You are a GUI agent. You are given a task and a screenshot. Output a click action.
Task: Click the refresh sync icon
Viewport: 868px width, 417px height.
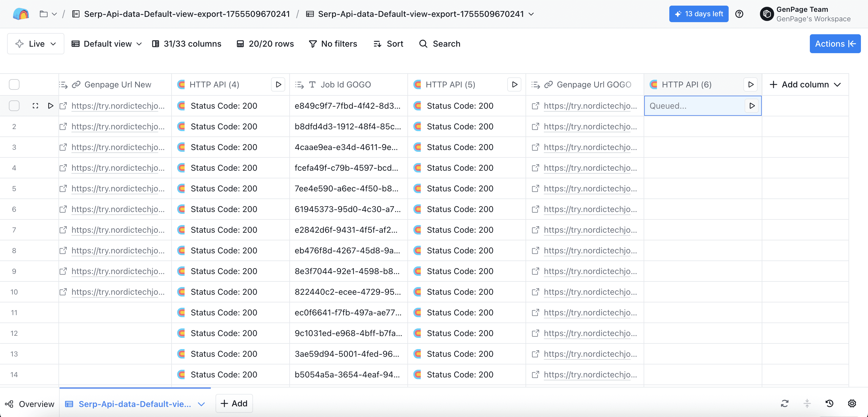[784, 403]
